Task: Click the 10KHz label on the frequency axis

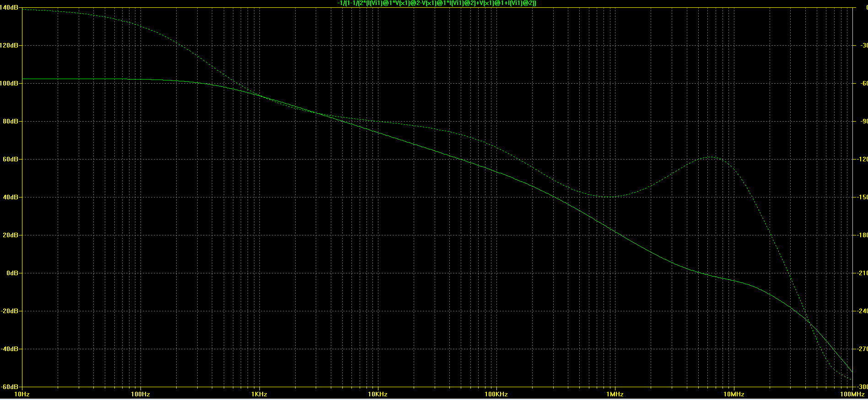Action: (377, 394)
